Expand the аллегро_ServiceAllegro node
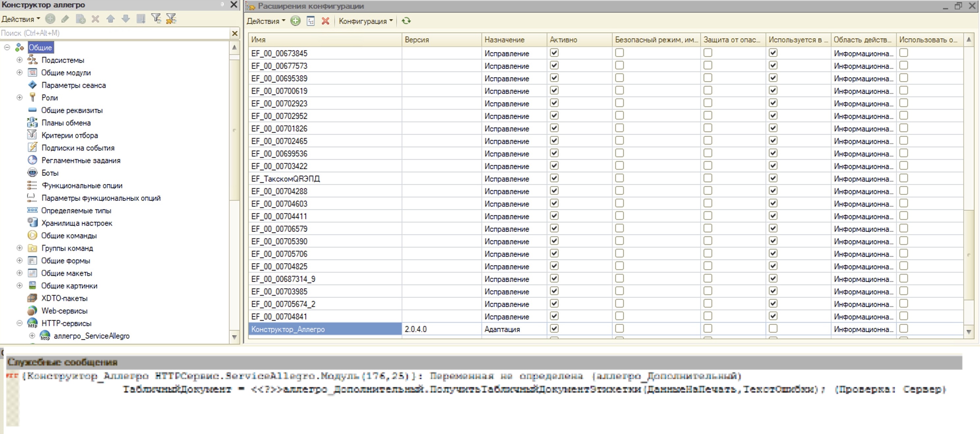Viewport: 980px width, 434px height. [32, 335]
